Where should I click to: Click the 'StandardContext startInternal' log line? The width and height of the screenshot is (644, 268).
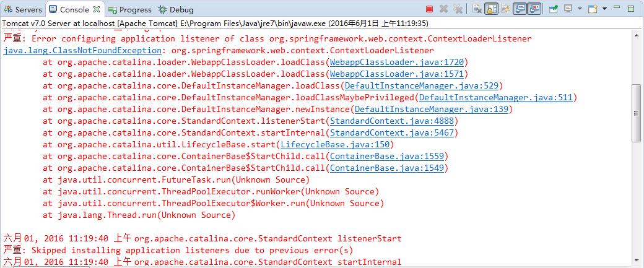pyautogui.click(x=202, y=262)
